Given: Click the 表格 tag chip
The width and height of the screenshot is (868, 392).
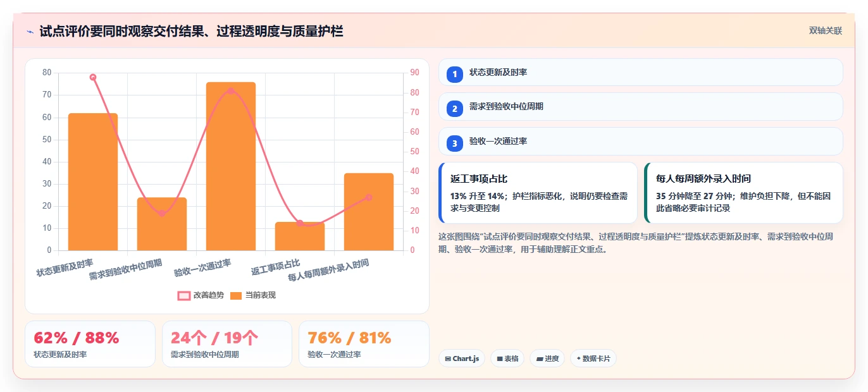Looking at the screenshot, I should click(x=507, y=358).
